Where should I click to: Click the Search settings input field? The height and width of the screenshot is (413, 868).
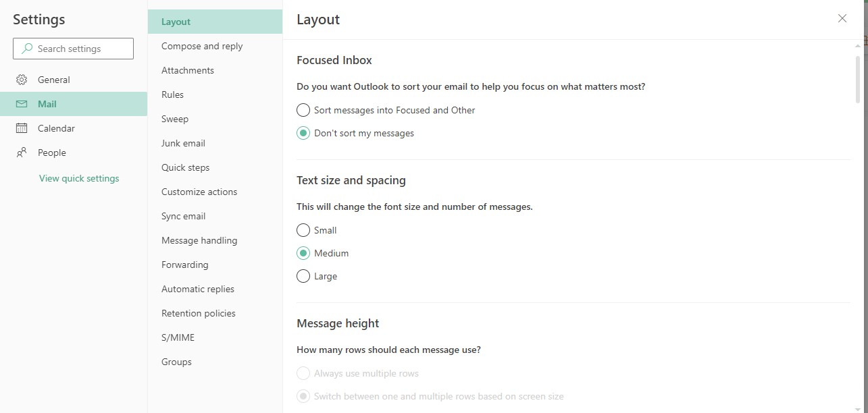pyautogui.click(x=73, y=49)
